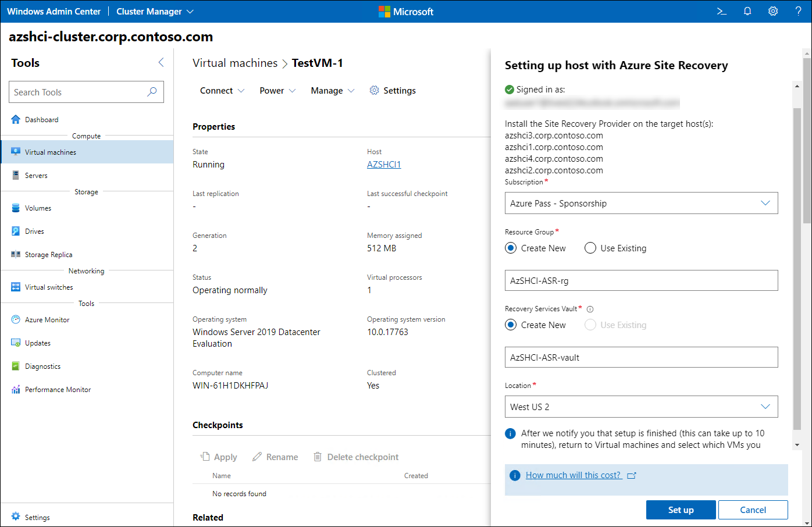Click the search magnifier icon in Tools
The width and height of the screenshot is (812, 527).
click(x=152, y=92)
